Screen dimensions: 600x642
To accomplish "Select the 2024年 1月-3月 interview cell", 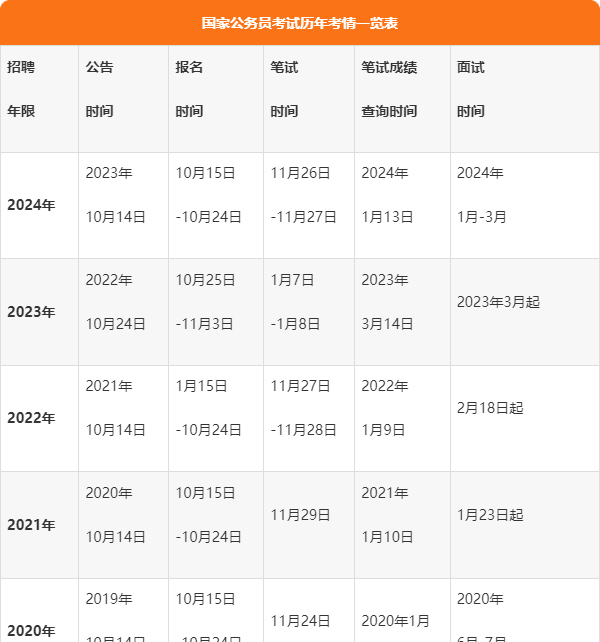I will [481, 195].
